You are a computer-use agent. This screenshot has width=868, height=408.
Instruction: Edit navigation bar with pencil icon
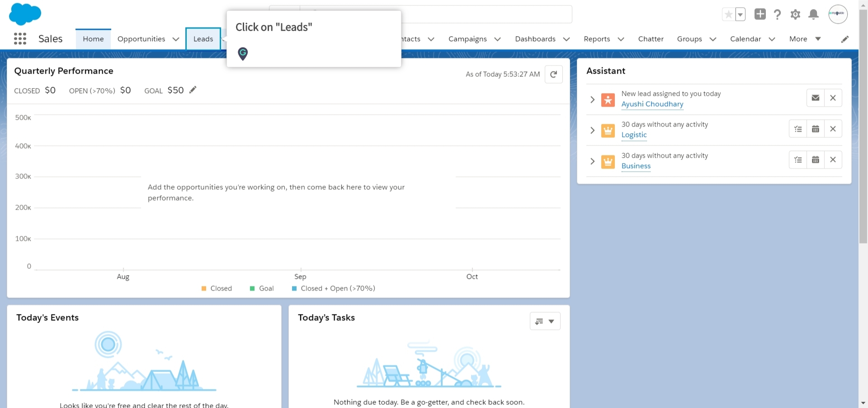pos(844,39)
